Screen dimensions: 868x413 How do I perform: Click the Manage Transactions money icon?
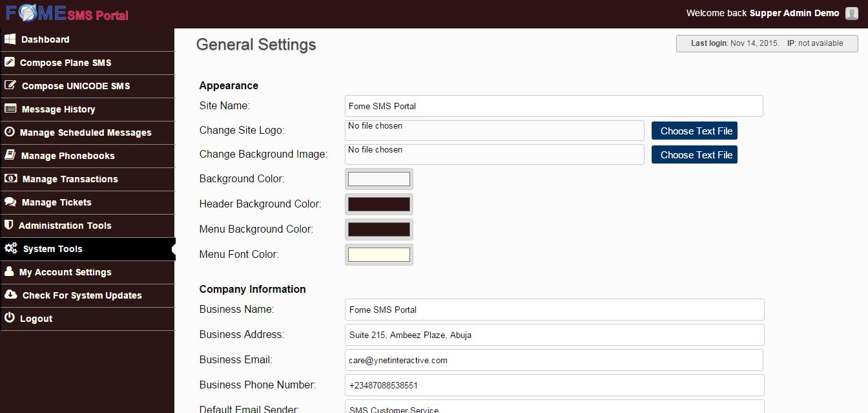(x=10, y=178)
